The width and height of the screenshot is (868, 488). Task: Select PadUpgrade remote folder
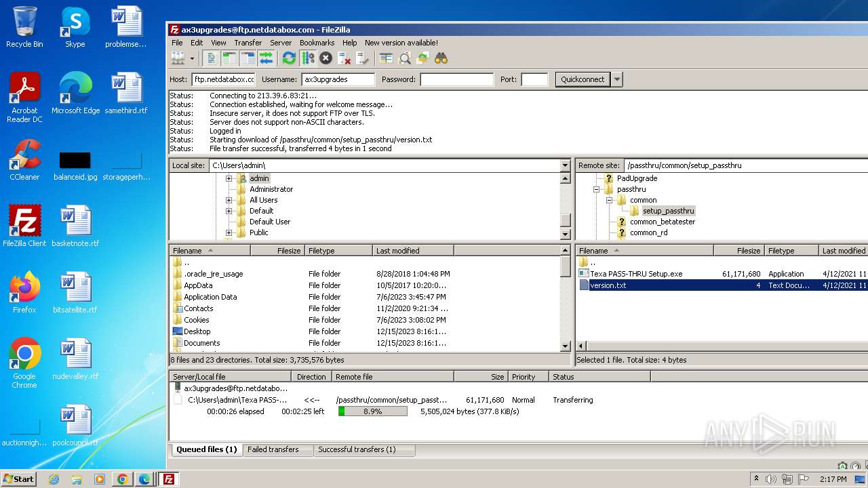coord(637,178)
